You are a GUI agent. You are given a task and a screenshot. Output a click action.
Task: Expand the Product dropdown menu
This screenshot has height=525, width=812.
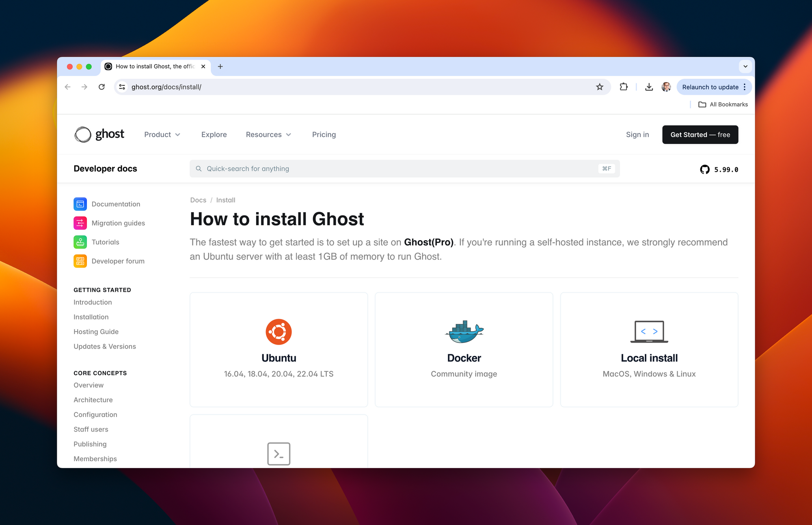162,135
